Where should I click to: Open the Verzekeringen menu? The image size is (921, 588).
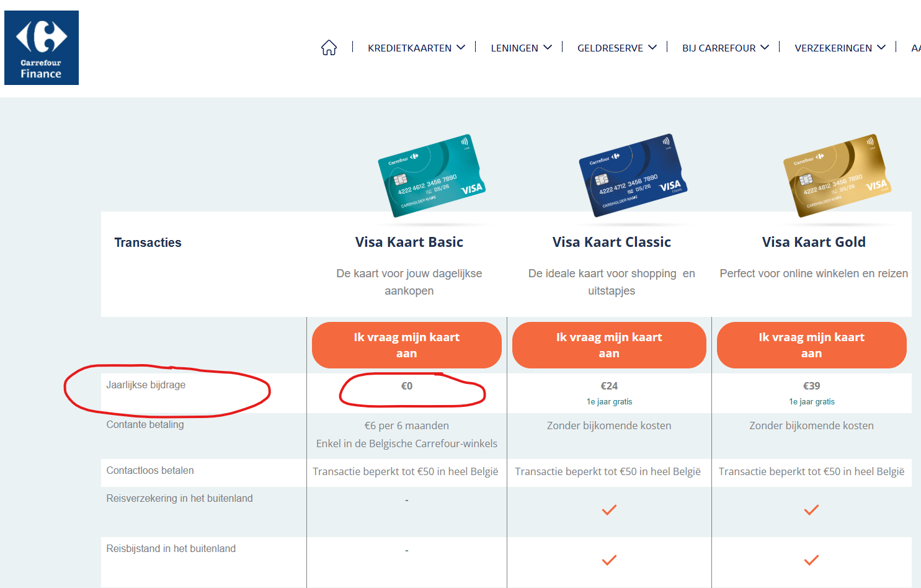coord(840,48)
